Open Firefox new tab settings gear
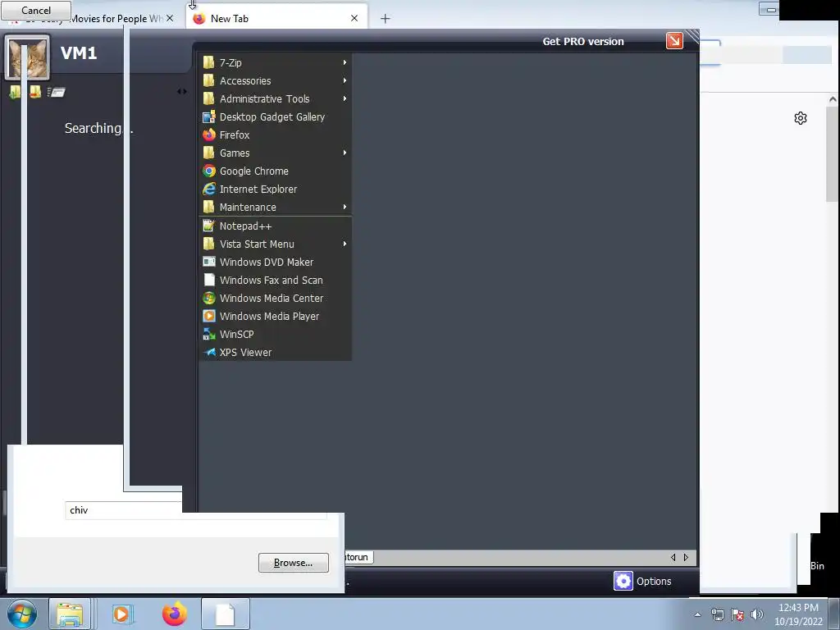The height and width of the screenshot is (630, 840). point(801,118)
